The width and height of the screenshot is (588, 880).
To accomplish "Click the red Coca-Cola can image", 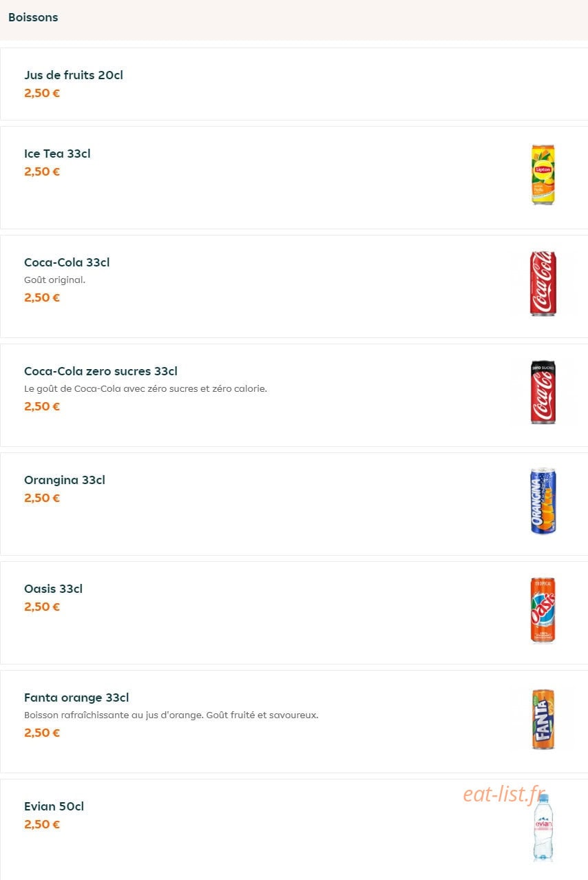I will (x=543, y=284).
